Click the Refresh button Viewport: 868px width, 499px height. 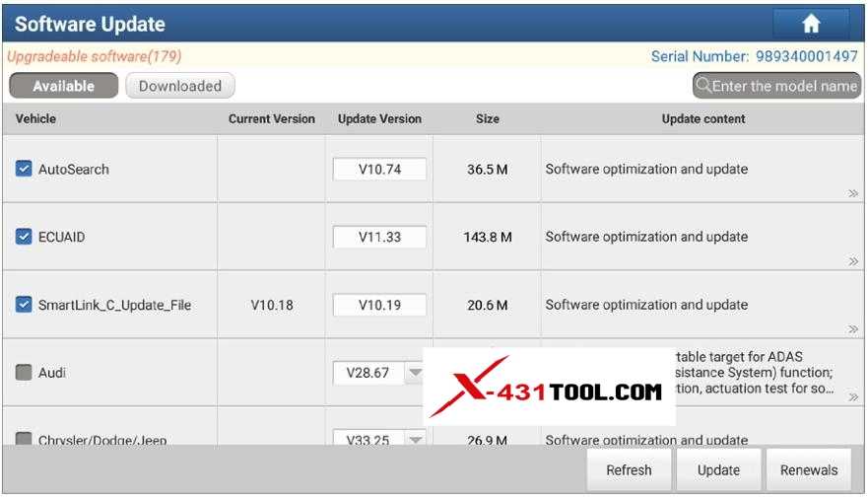tap(629, 469)
